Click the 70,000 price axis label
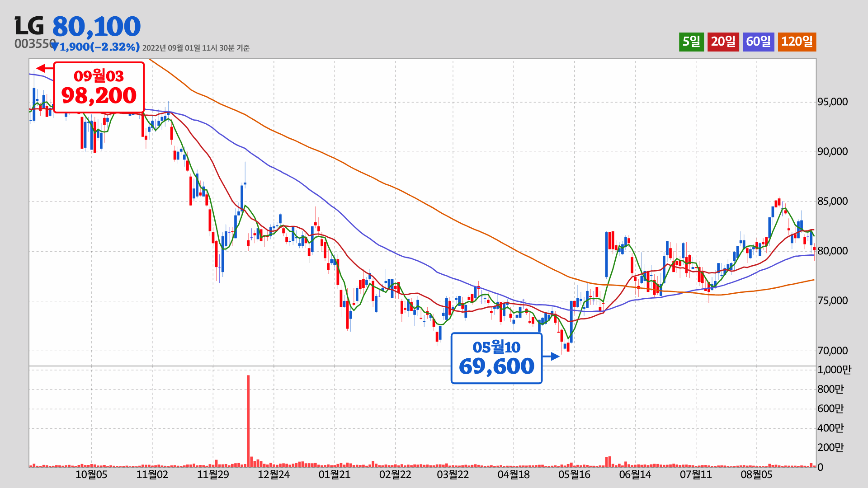 832,351
